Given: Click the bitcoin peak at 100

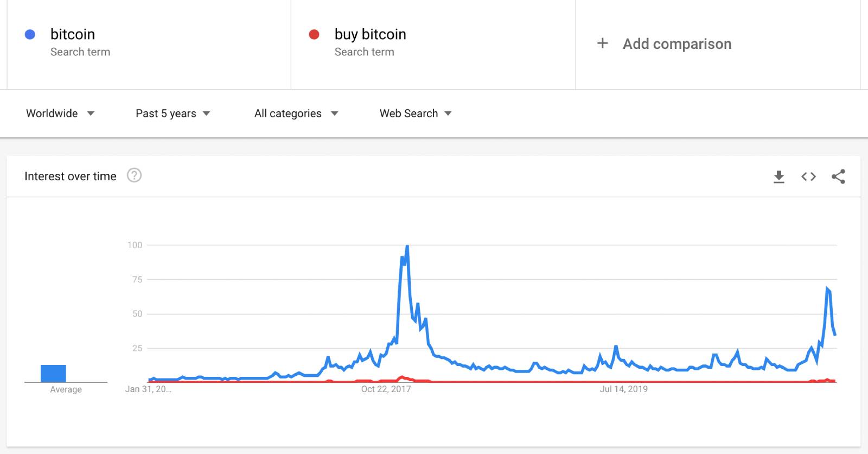Looking at the screenshot, I should pyautogui.click(x=407, y=247).
